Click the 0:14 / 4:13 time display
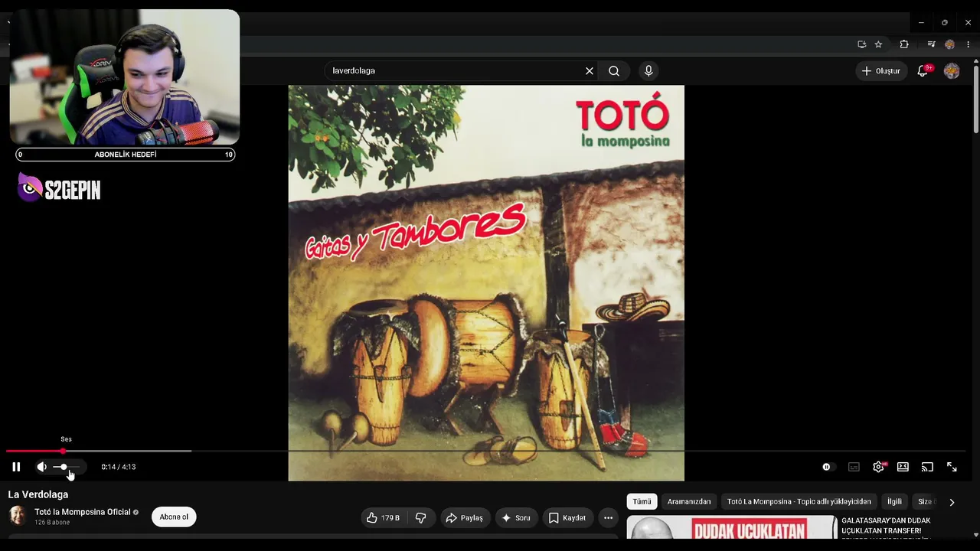Image resolution: width=980 pixels, height=551 pixels. pyautogui.click(x=119, y=467)
